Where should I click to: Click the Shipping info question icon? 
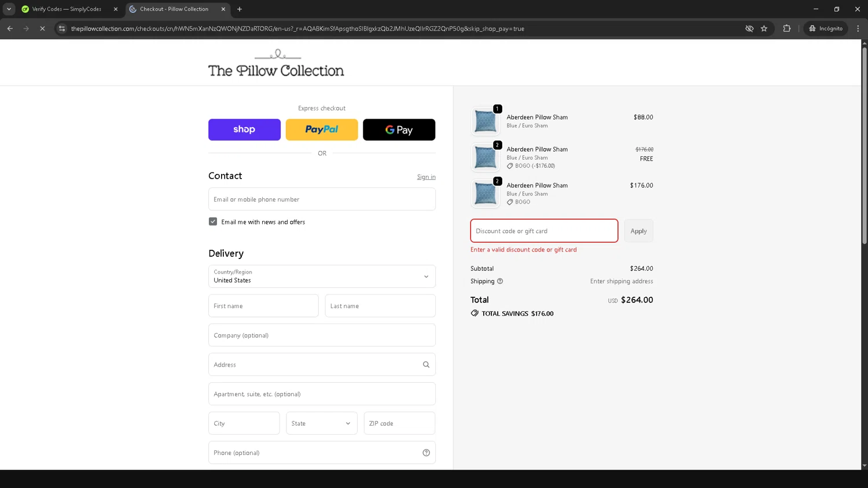pos(500,282)
